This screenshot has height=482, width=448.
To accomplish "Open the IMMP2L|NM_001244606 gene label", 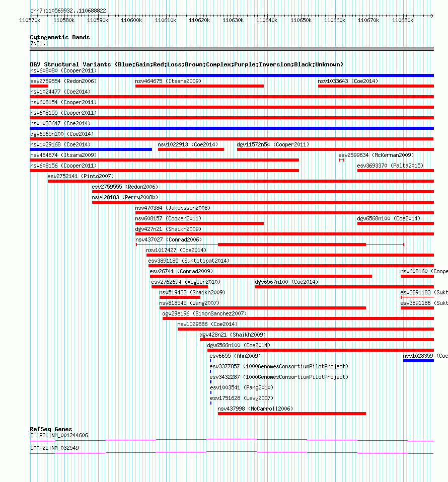I will click(x=59, y=435).
